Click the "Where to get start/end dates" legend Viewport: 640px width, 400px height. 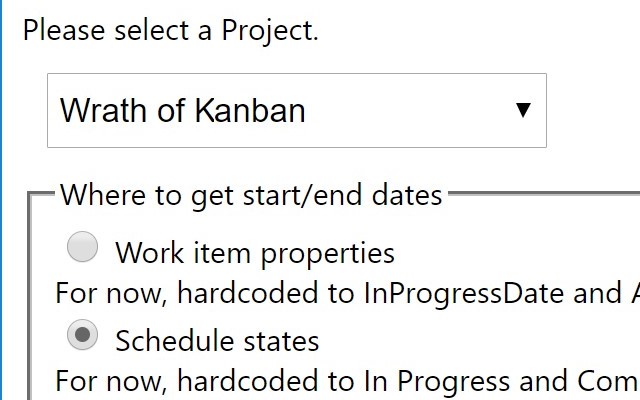[251, 194]
